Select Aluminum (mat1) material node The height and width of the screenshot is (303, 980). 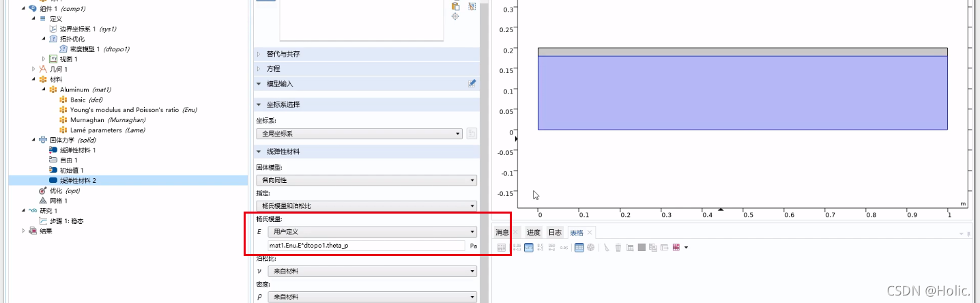click(x=85, y=89)
